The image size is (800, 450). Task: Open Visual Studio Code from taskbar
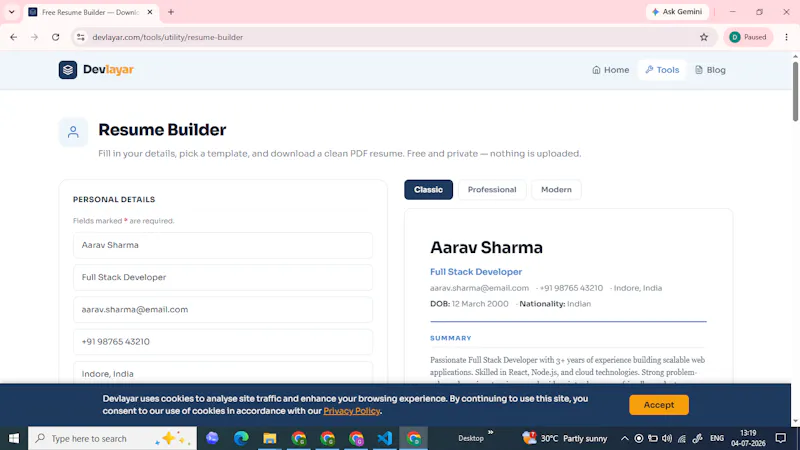tap(385, 438)
